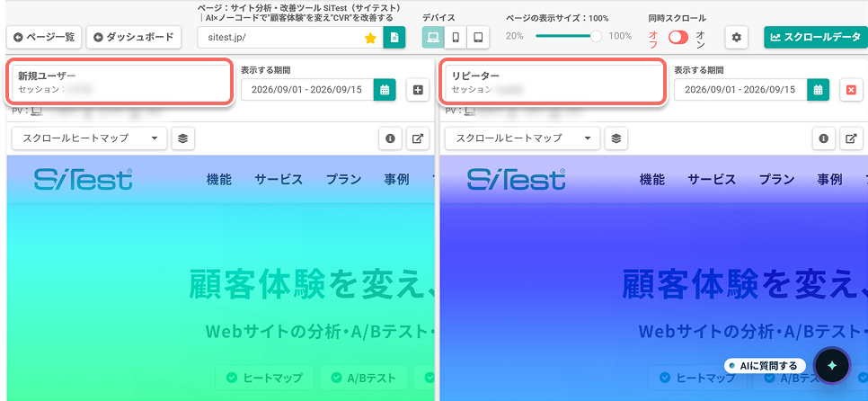Viewport: 868px width, 401px height.
Task: Open 事例 menu in right preview
Action: click(x=829, y=179)
